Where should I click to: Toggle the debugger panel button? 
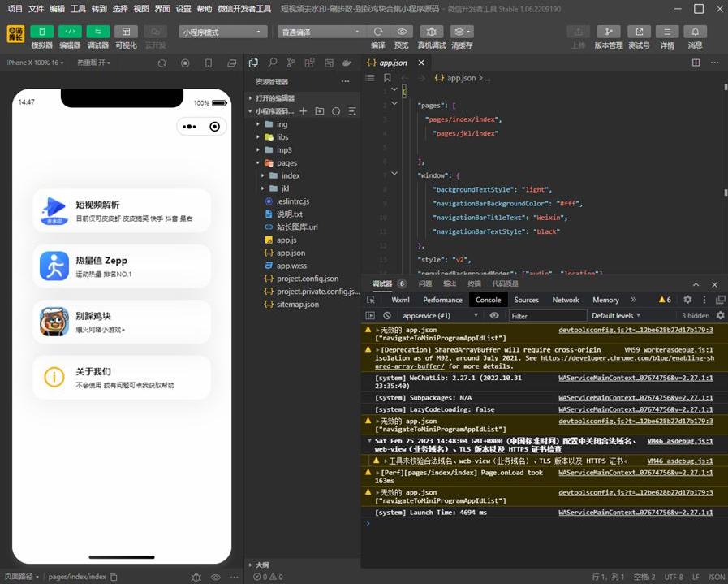click(98, 32)
